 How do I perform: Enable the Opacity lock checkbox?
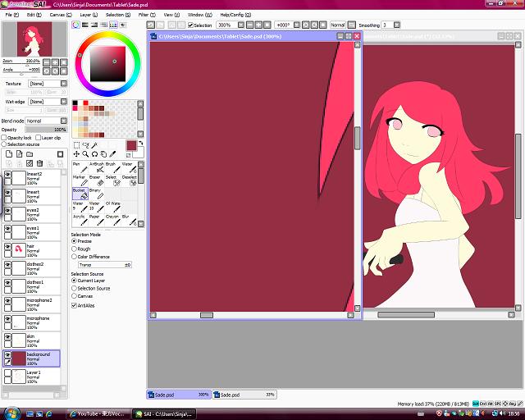pos(4,138)
